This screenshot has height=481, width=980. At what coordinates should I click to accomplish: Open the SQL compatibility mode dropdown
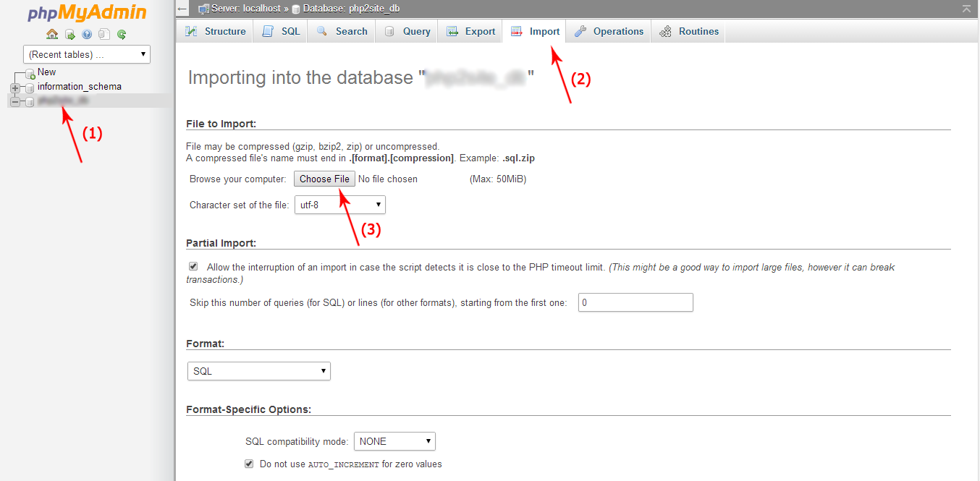click(x=394, y=441)
